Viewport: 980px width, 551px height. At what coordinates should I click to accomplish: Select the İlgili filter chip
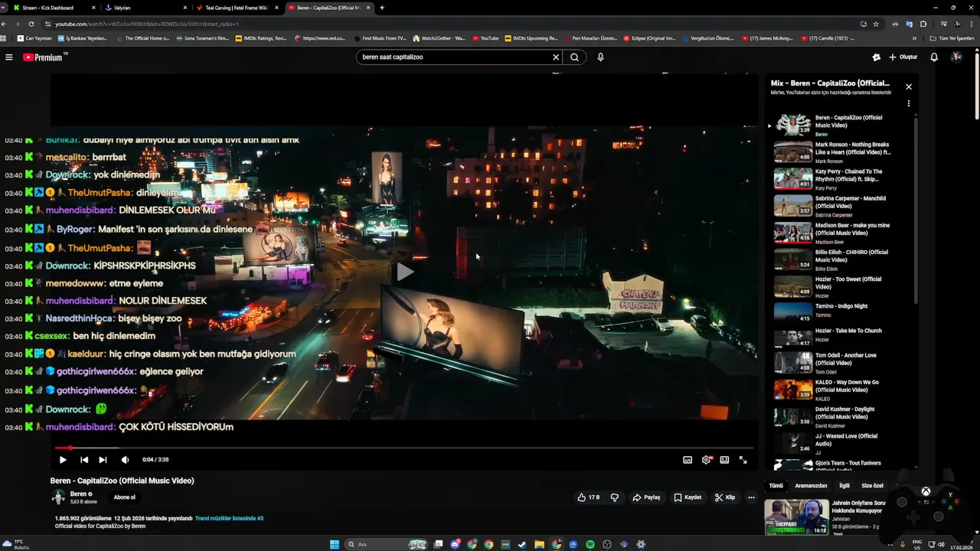point(844,485)
